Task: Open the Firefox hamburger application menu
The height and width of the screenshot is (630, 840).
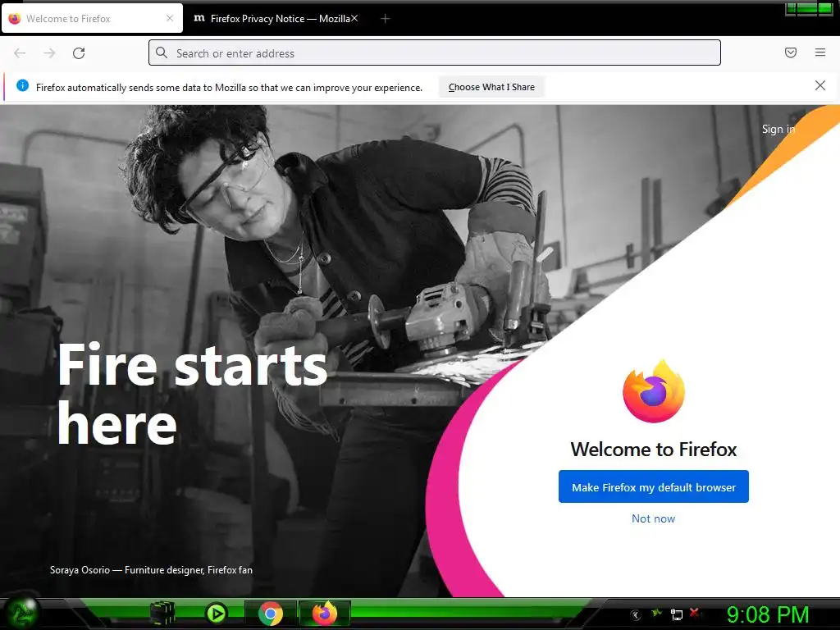Action: pyautogui.click(x=819, y=52)
